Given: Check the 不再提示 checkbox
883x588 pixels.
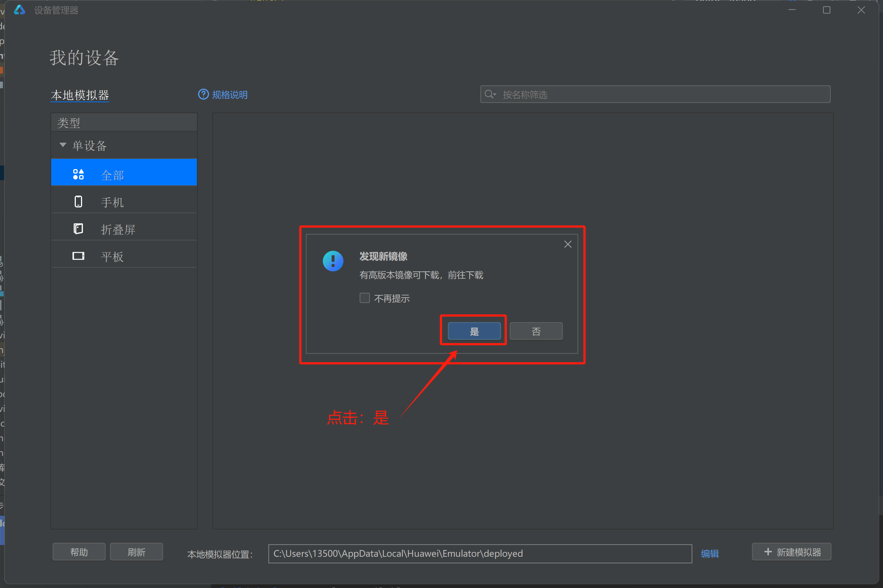Looking at the screenshot, I should (x=364, y=298).
